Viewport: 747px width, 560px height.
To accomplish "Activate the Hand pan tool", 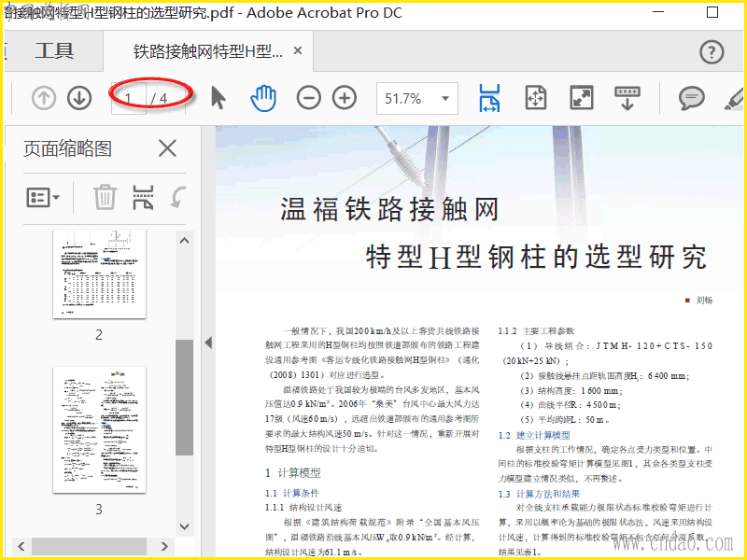I will click(x=263, y=98).
